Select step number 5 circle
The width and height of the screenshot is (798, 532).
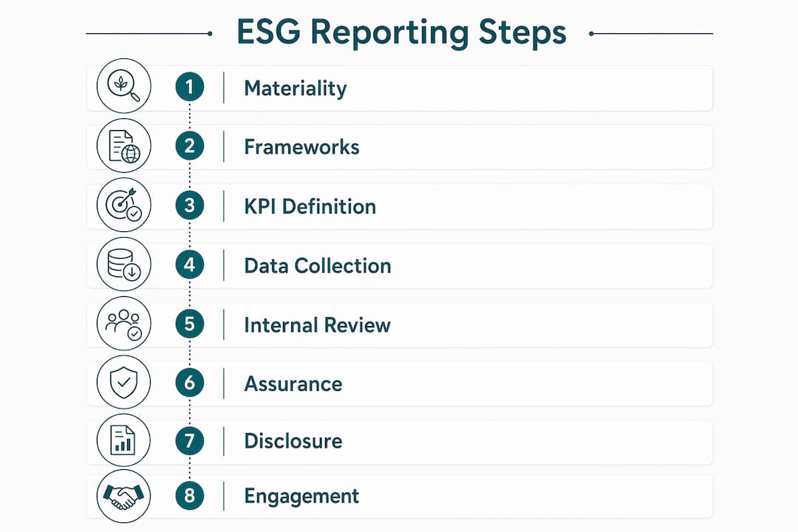pos(190,324)
